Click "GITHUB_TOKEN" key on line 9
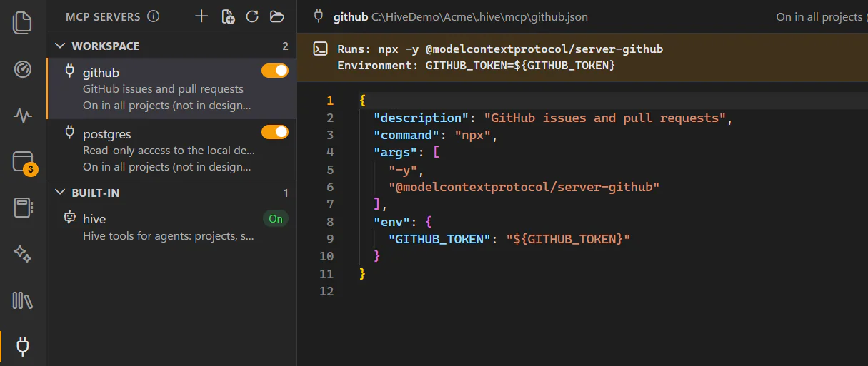Screen dimensions: 868x366 pyautogui.click(x=439, y=239)
